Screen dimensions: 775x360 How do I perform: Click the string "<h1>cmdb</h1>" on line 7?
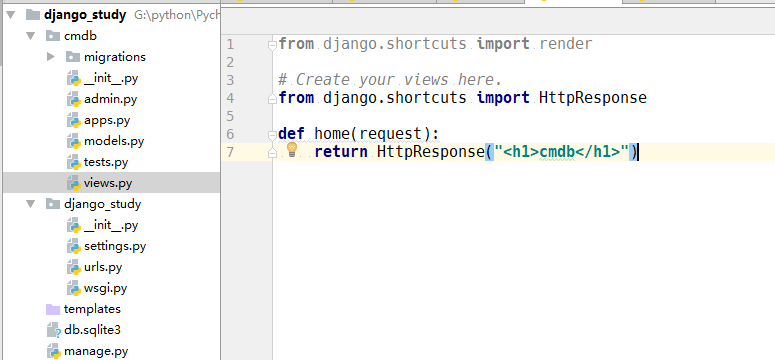tap(560, 152)
